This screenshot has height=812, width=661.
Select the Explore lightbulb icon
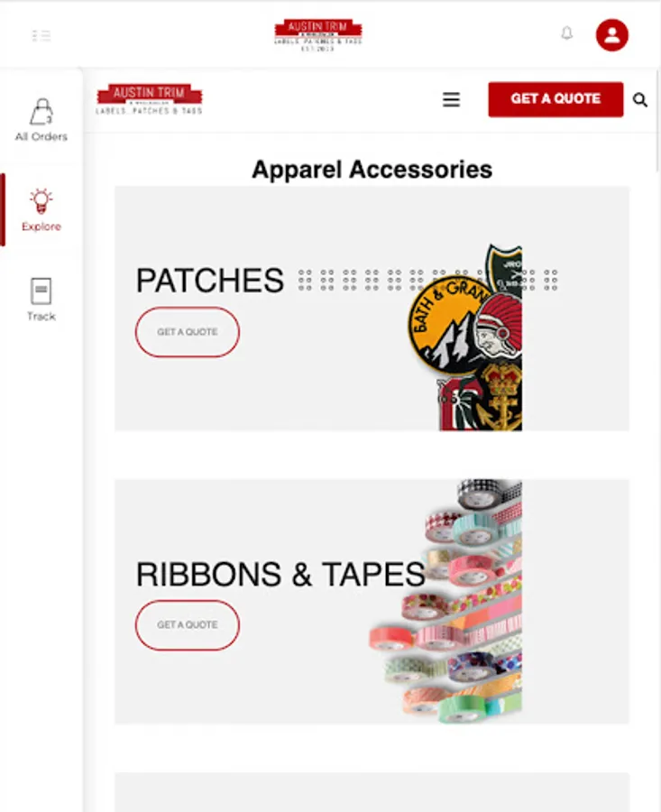tap(41, 201)
